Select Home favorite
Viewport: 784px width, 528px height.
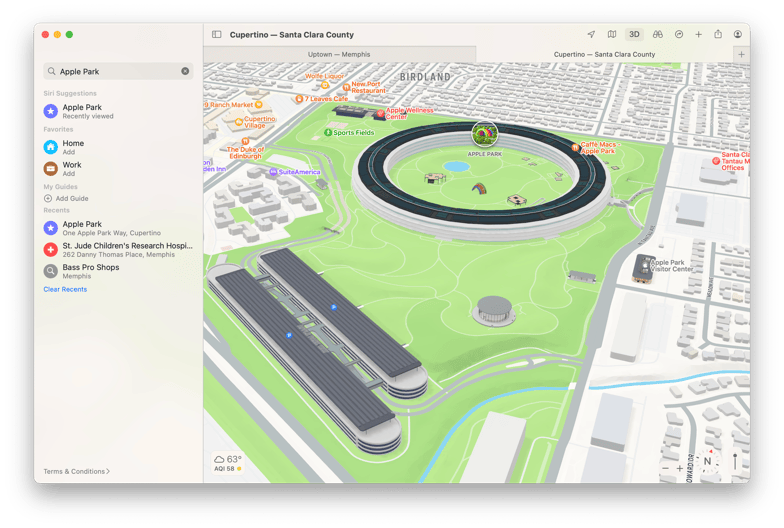point(118,147)
